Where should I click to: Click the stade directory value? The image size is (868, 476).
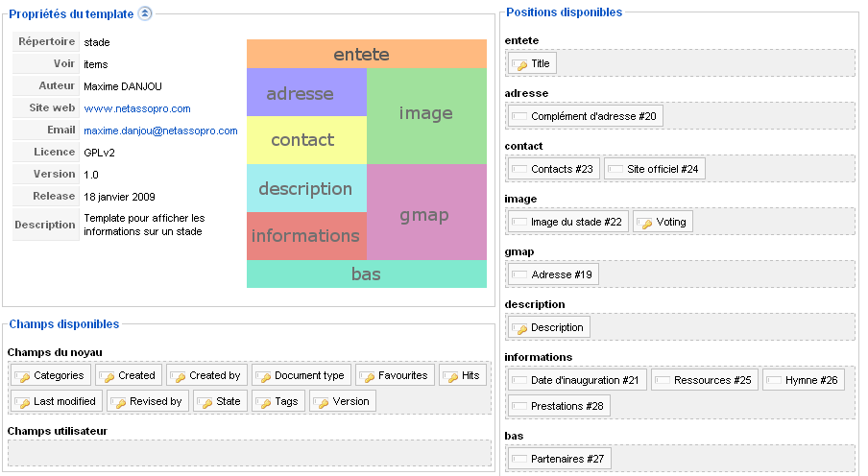97,42
